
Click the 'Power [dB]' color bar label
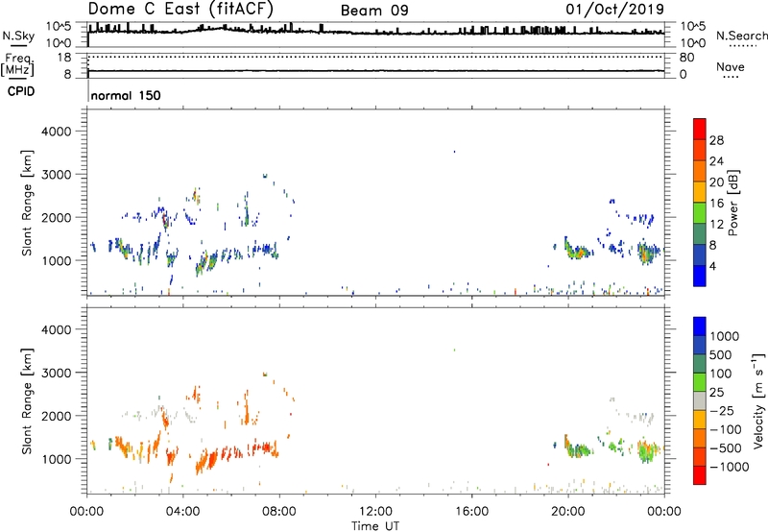tap(732, 203)
